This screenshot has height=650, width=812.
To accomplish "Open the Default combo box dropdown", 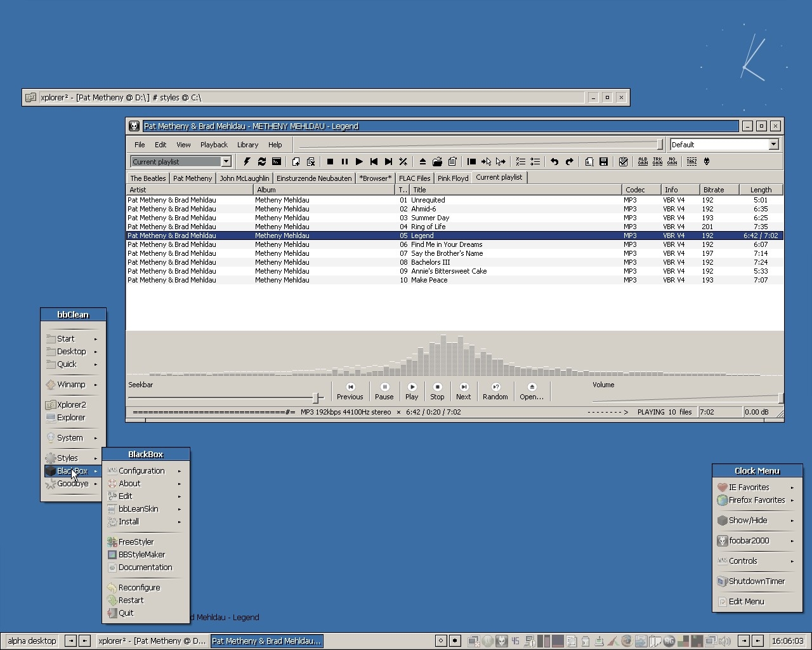I will [773, 145].
